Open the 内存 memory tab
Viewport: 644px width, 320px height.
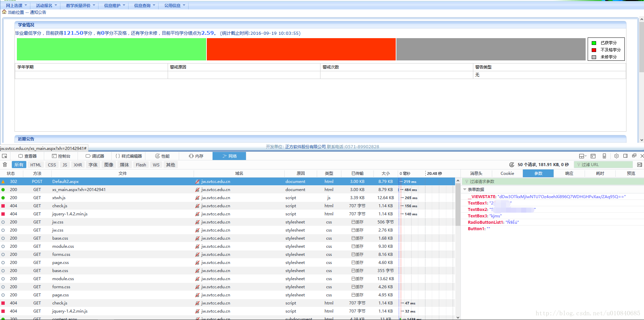point(196,156)
